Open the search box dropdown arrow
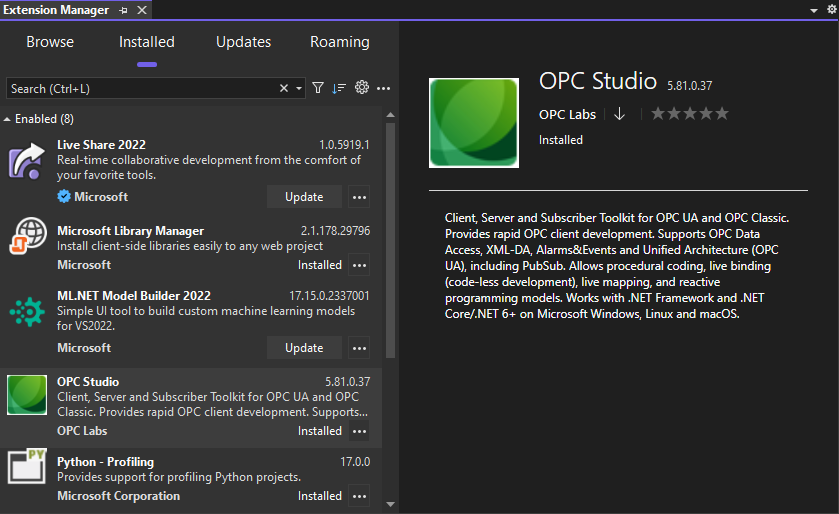 point(298,89)
